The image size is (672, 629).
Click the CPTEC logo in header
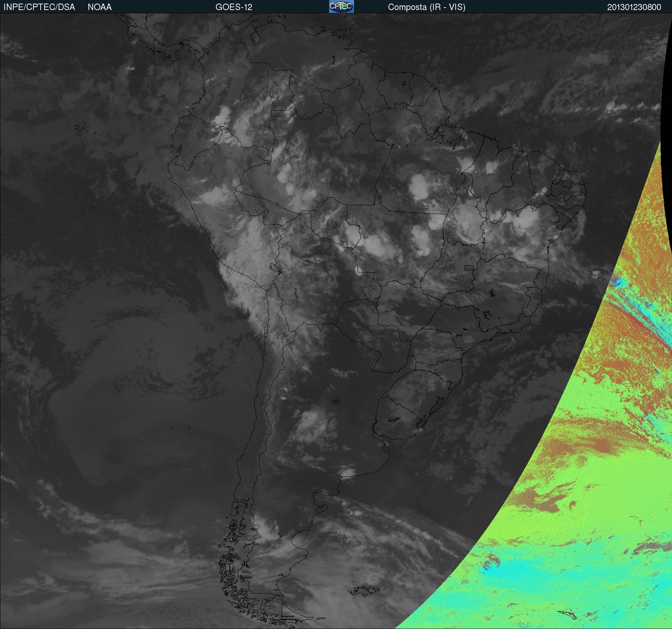click(x=341, y=6)
